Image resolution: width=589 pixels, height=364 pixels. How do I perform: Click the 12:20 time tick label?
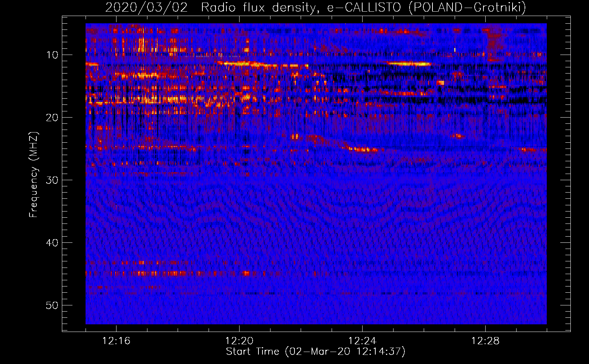pos(239,341)
